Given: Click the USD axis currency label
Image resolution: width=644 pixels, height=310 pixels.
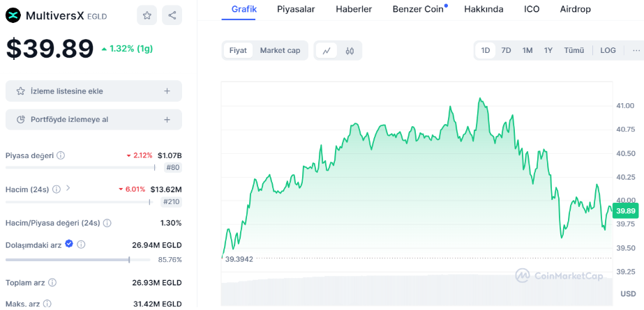Looking at the screenshot, I should (628, 294).
